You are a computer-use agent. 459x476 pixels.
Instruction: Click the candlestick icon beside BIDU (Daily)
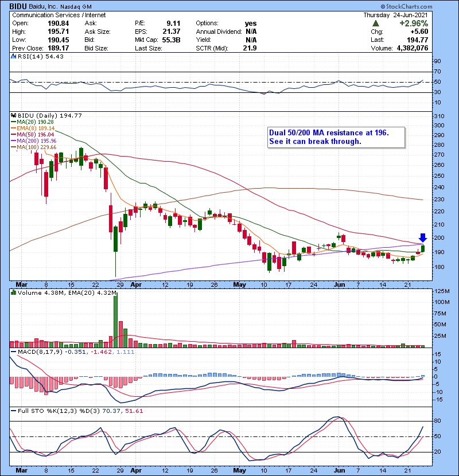point(14,115)
